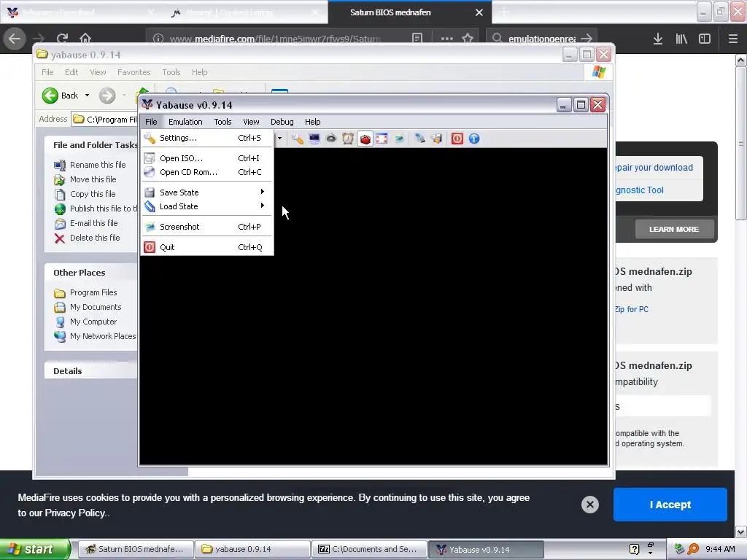Click Firefox reader view icon in URL bar
The image size is (747, 560).
tap(417, 39)
